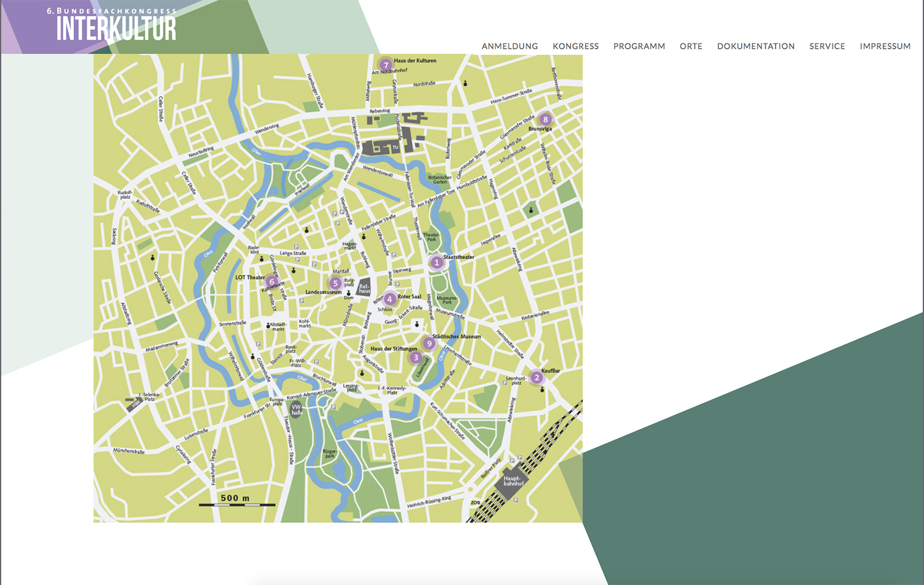Click map marker 7 at Haus der Kulturen

point(386,65)
